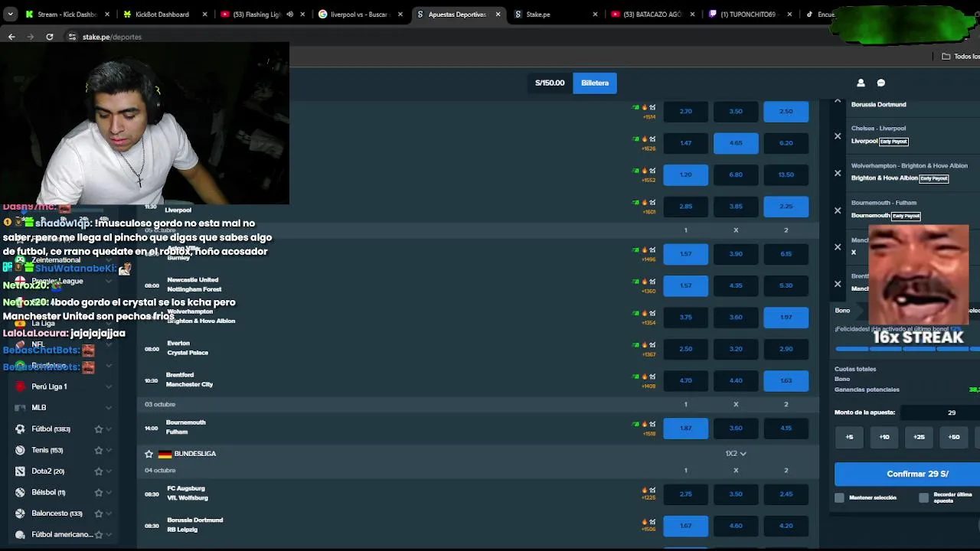
Task: Expand the Perú Liga 1 sidebar section
Action: [x=108, y=386]
